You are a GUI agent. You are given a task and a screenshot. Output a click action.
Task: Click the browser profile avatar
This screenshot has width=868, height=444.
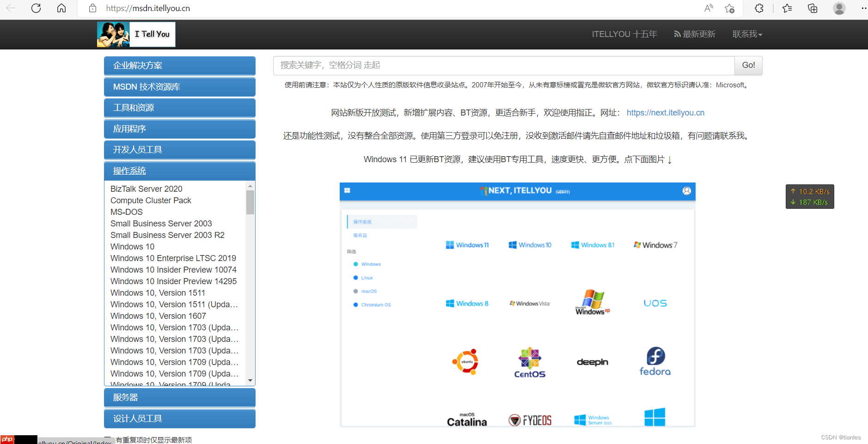click(x=839, y=8)
